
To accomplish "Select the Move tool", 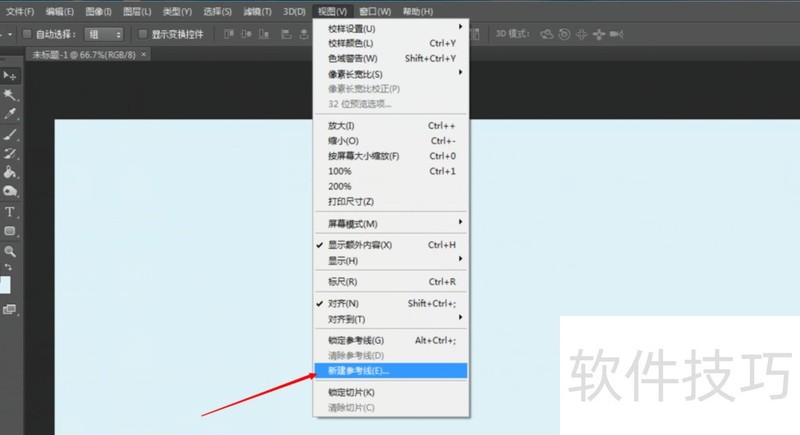I will click(10, 76).
